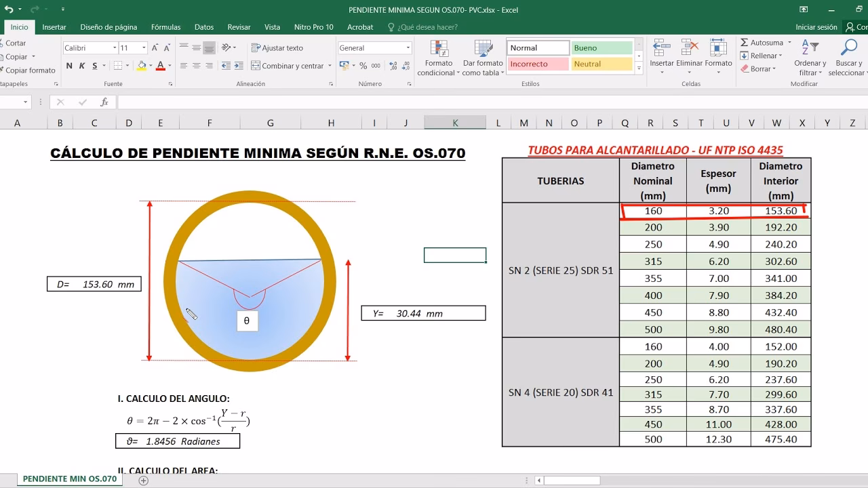Open the Combinar y centrar dropdown arrow
This screenshot has width=868, height=488.
click(x=330, y=66)
